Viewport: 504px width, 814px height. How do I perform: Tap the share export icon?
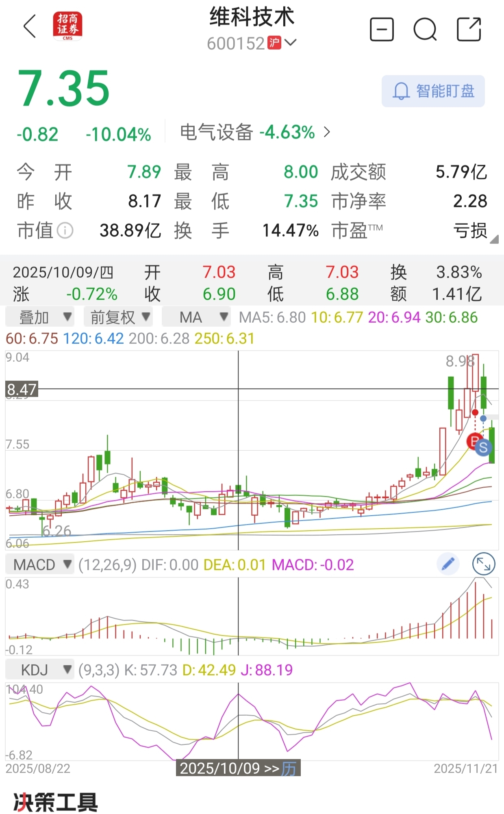pyautogui.click(x=469, y=29)
